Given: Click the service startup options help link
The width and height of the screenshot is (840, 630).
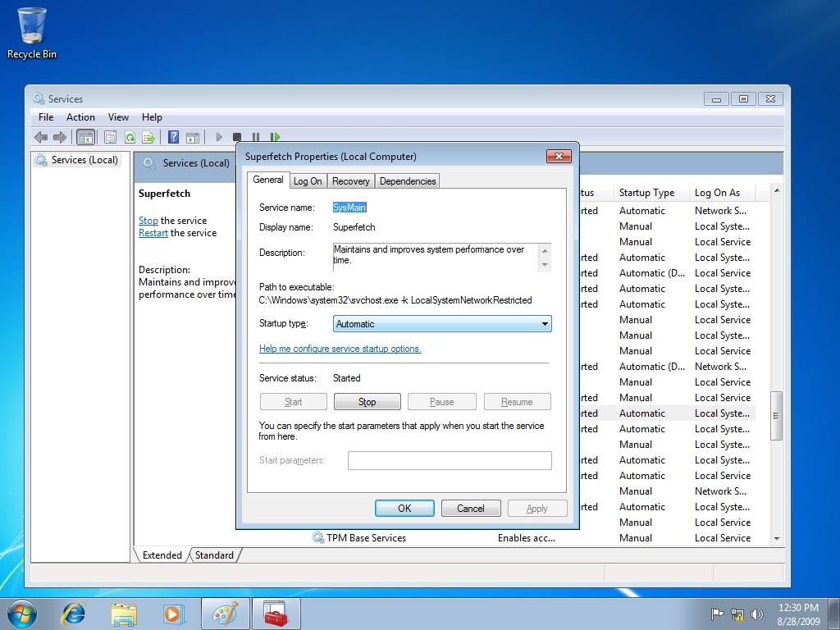Looking at the screenshot, I should coord(340,349).
